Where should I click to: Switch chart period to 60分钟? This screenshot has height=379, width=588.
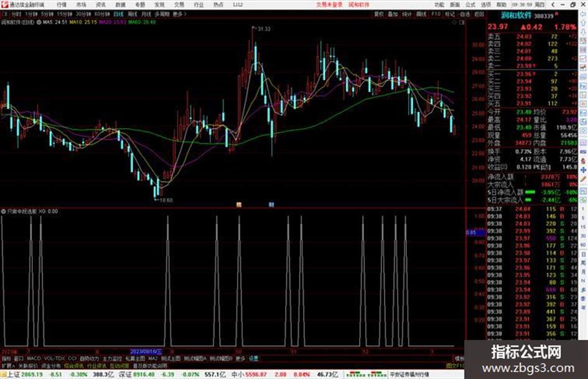[x=101, y=14]
